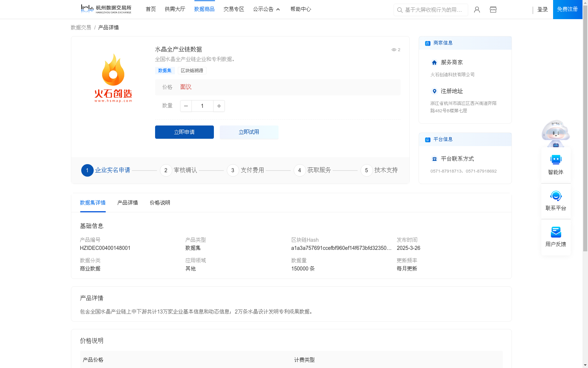Screen dimensions: 588x368
Task: Click the floating robot mascot
Action: [x=556, y=133]
